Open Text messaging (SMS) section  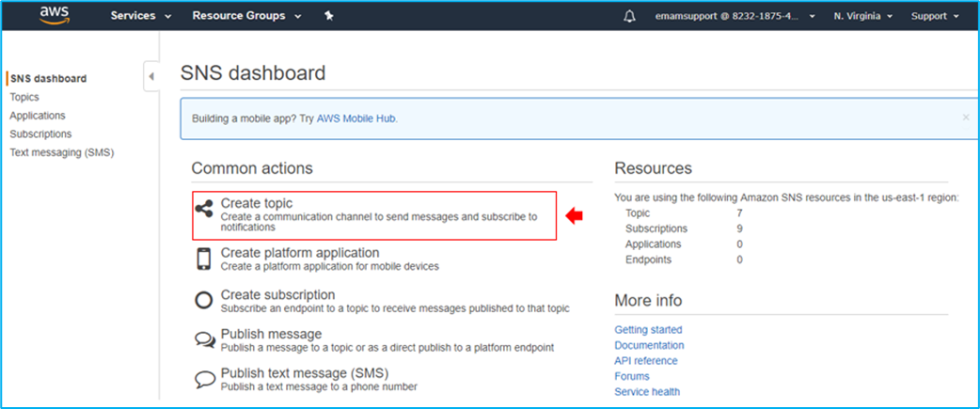(x=62, y=152)
